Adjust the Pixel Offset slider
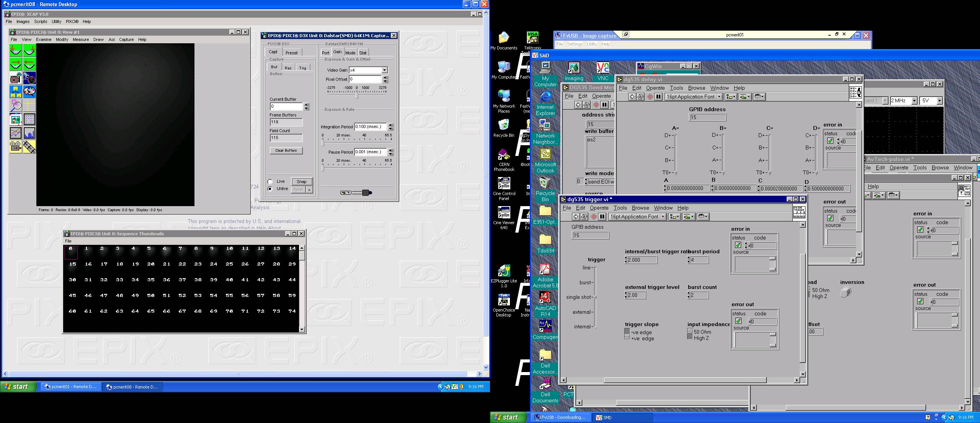This screenshot has height=423, width=980. [357, 95]
